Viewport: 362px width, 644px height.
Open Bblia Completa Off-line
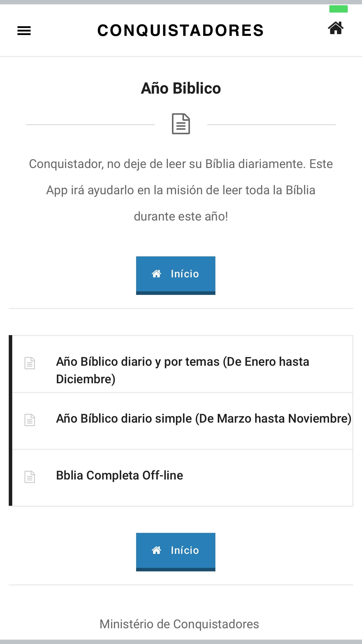coord(182,478)
